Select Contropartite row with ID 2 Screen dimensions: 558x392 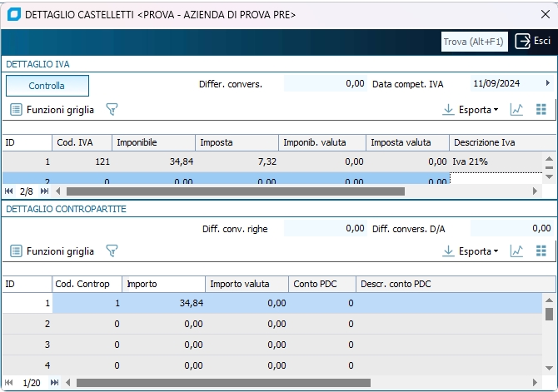click(272, 324)
